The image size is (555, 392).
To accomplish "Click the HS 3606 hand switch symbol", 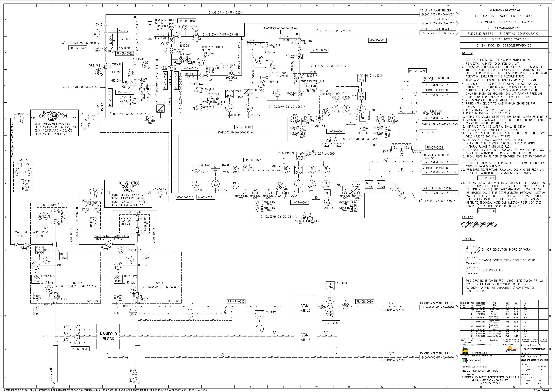I will click(286, 170).
